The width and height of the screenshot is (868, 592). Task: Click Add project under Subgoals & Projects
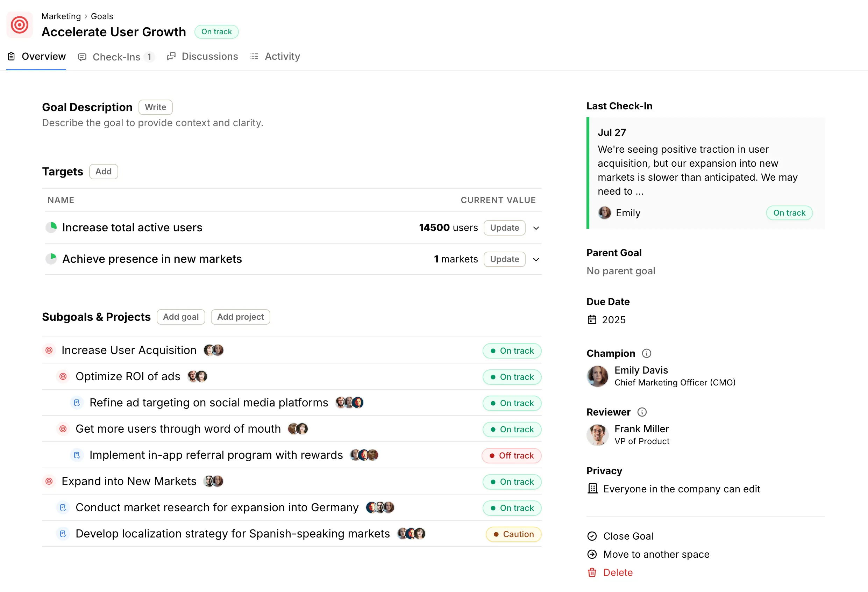(x=240, y=317)
